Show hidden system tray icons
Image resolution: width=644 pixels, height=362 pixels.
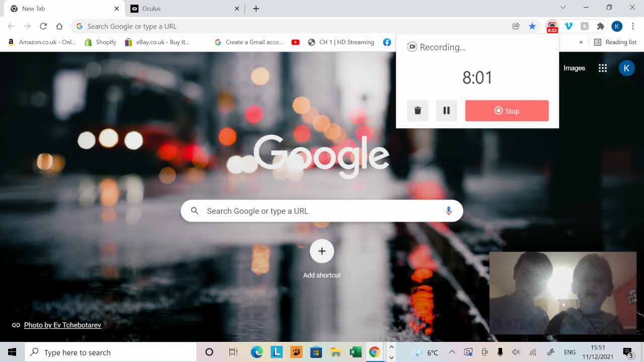[452, 352]
